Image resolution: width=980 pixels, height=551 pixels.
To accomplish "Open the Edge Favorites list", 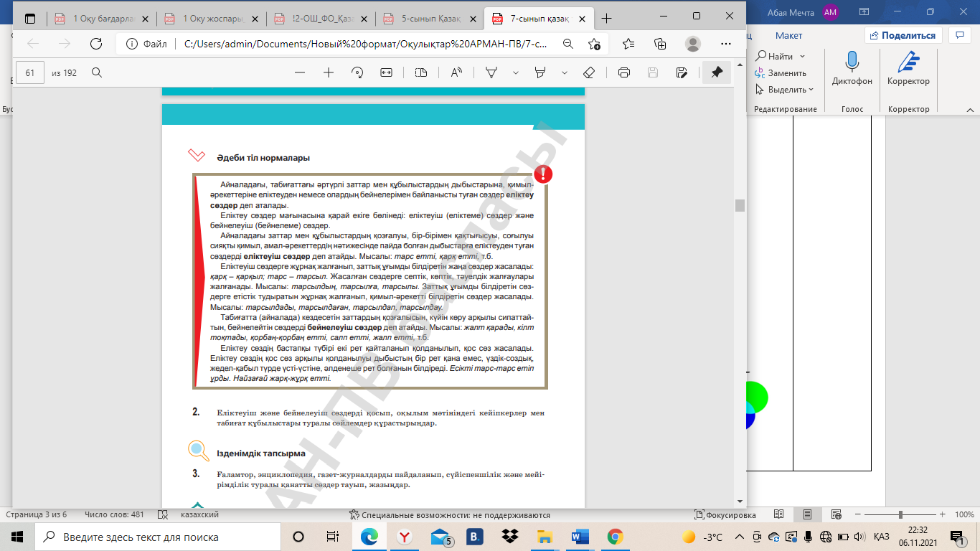I will pos(629,44).
